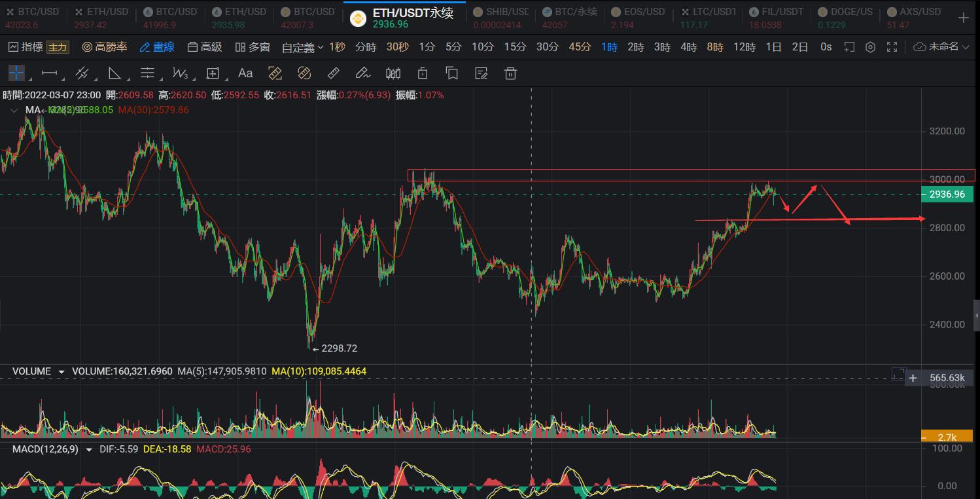The width and height of the screenshot is (980, 499).
Task: Switch to the 分時 time-sharing view
Action: 366,47
